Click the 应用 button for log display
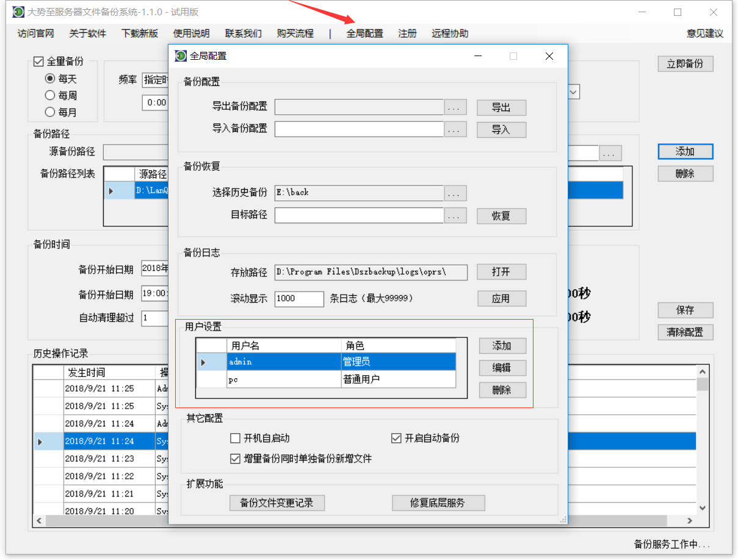 (501, 298)
